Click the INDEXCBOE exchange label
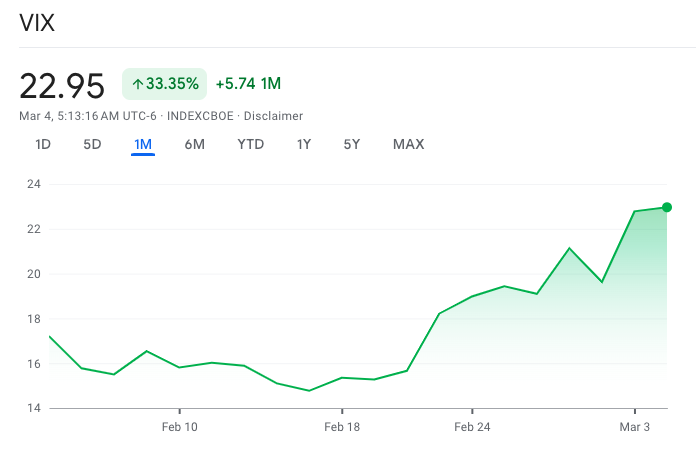 [200, 116]
